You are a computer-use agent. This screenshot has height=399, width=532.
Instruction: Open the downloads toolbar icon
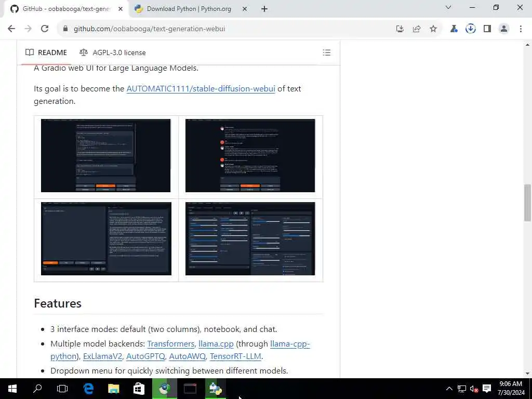pyautogui.click(x=471, y=29)
